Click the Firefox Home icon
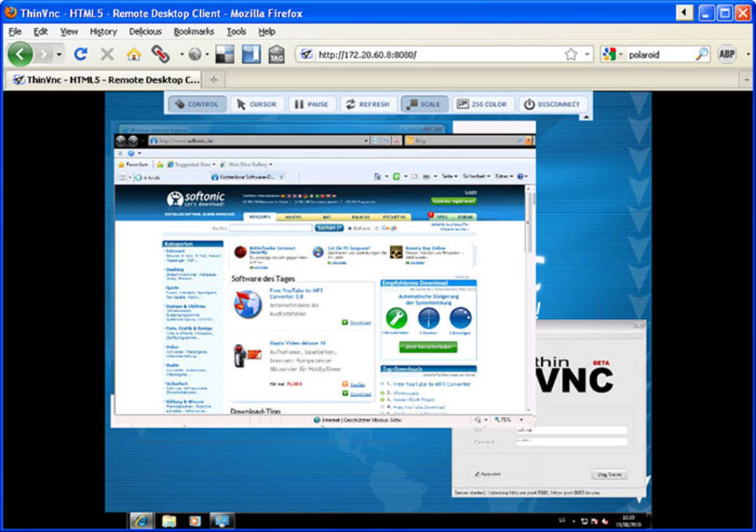The image size is (756, 532). click(133, 54)
